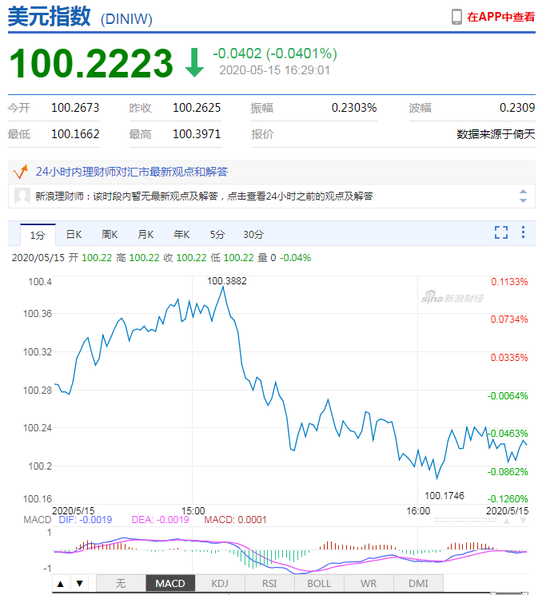Click the DEA: -0.0019 value
Screen dimensions: 550x595
pos(160,519)
